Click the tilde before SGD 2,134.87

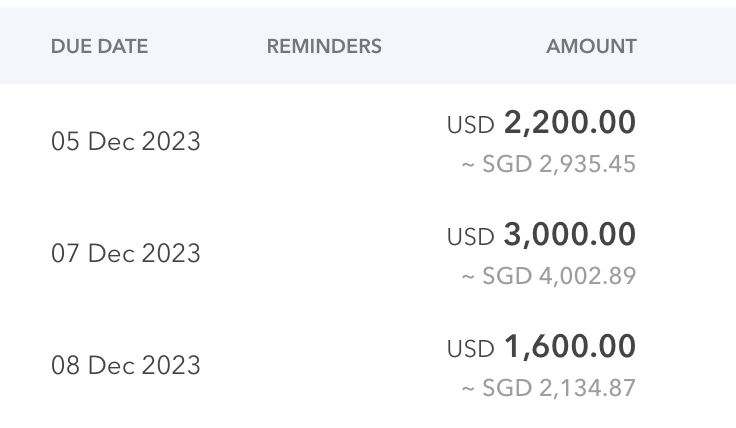pyautogui.click(x=467, y=389)
